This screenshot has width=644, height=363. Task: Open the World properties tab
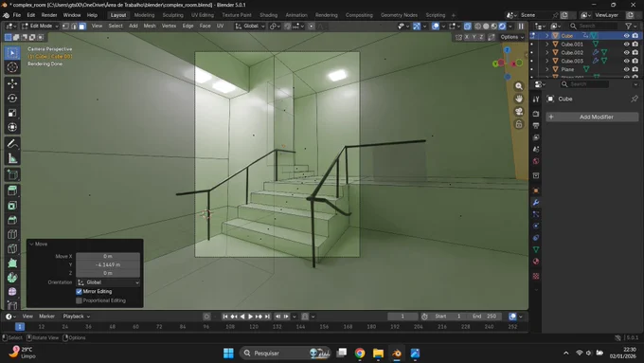tap(536, 161)
